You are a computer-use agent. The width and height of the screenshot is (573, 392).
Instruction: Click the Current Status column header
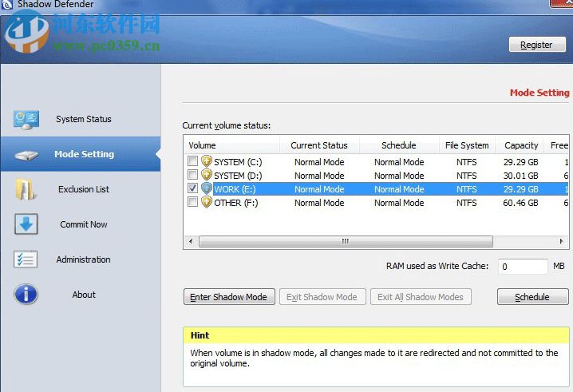click(x=319, y=145)
